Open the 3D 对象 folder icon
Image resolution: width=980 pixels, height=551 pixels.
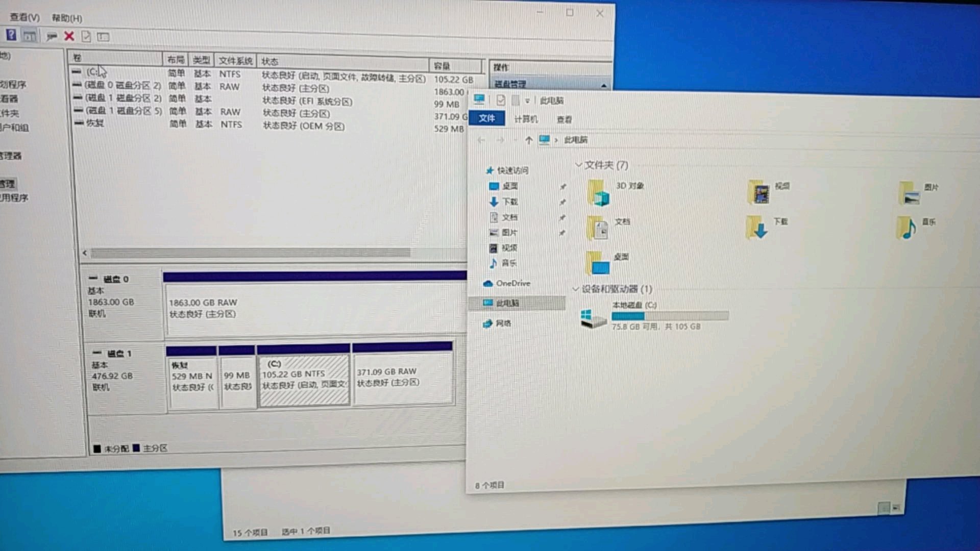(x=599, y=193)
